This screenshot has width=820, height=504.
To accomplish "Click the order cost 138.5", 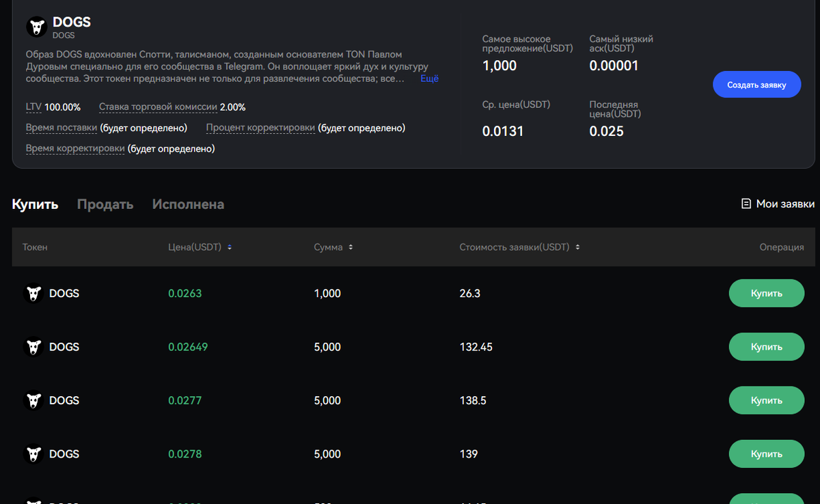I will 473,401.
